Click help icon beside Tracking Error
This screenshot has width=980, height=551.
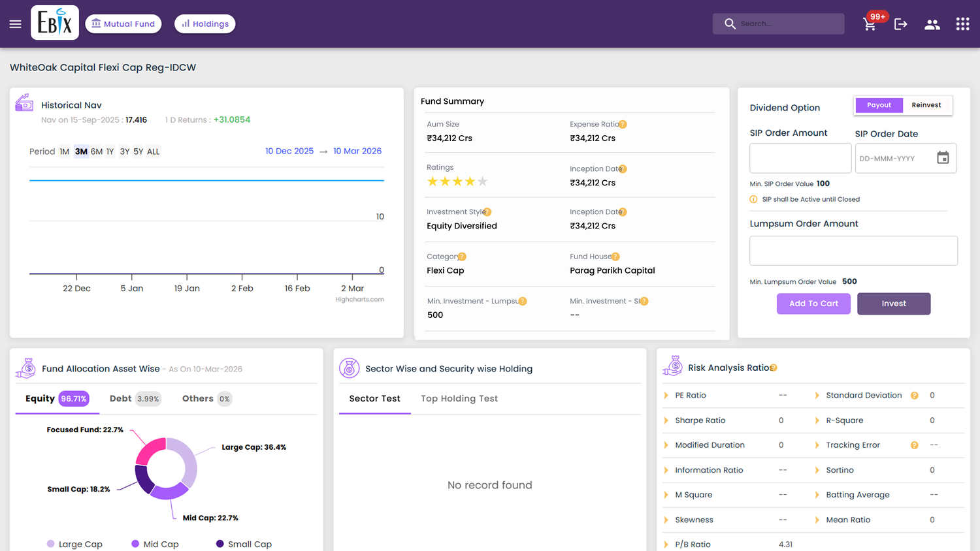pos(915,445)
